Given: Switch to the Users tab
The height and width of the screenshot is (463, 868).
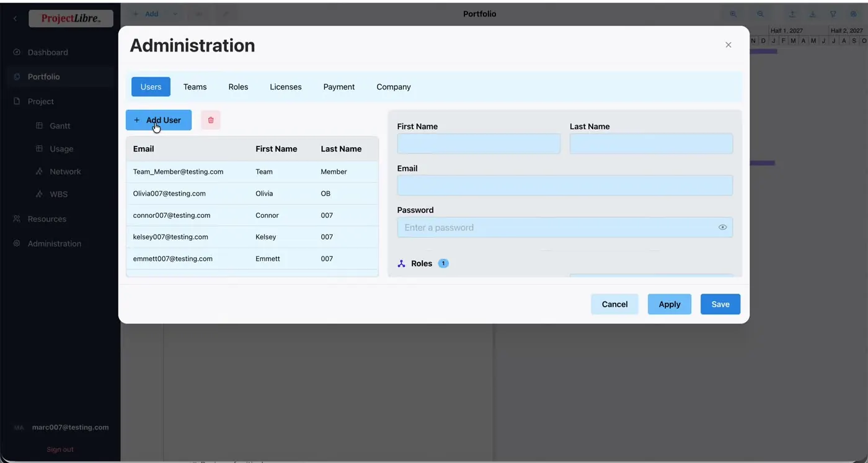Looking at the screenshot, I should [x=151, y=87].
